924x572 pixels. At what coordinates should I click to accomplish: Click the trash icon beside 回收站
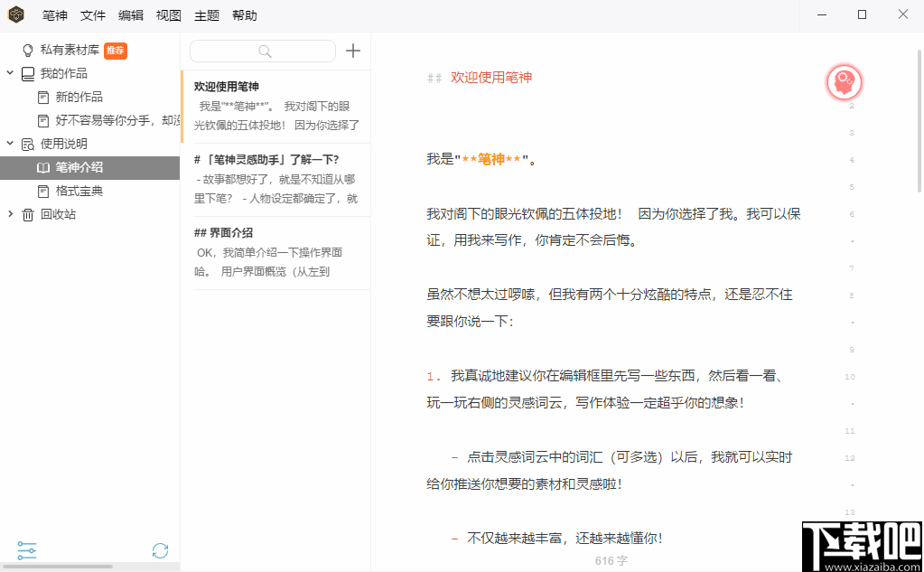pyautogui.click(x=28, y=213)
